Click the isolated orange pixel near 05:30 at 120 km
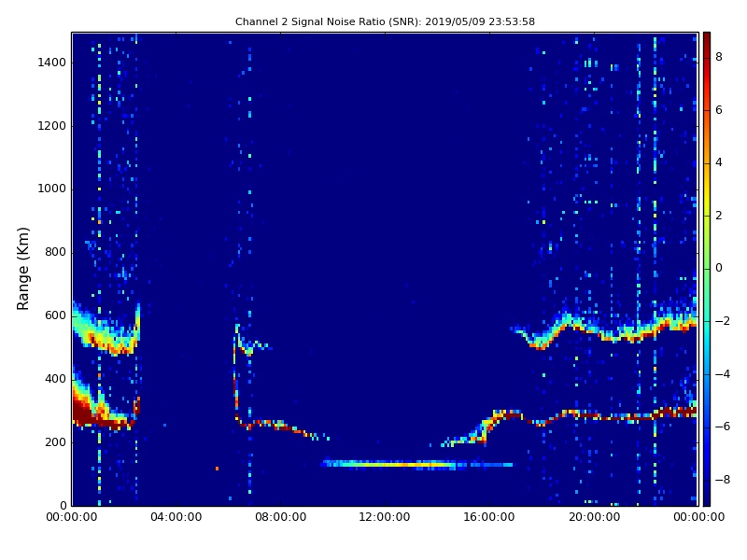This screenshot has height=560, width=747. [218, 469]
